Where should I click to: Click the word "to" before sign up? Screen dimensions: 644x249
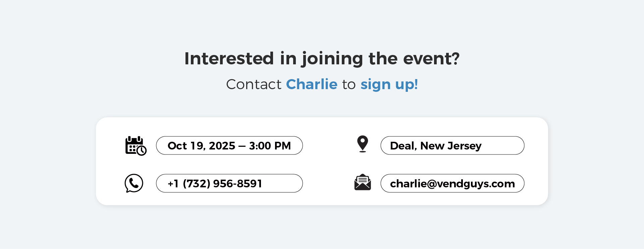349,84
